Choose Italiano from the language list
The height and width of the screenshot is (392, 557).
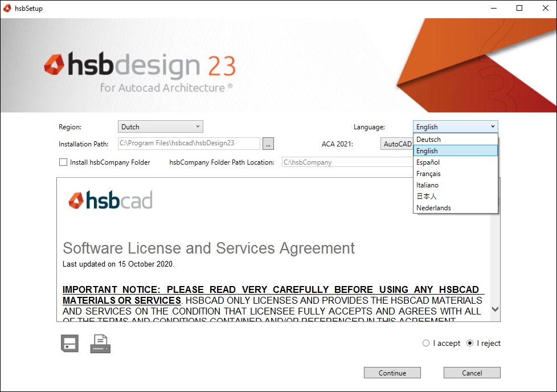[456, 185]
